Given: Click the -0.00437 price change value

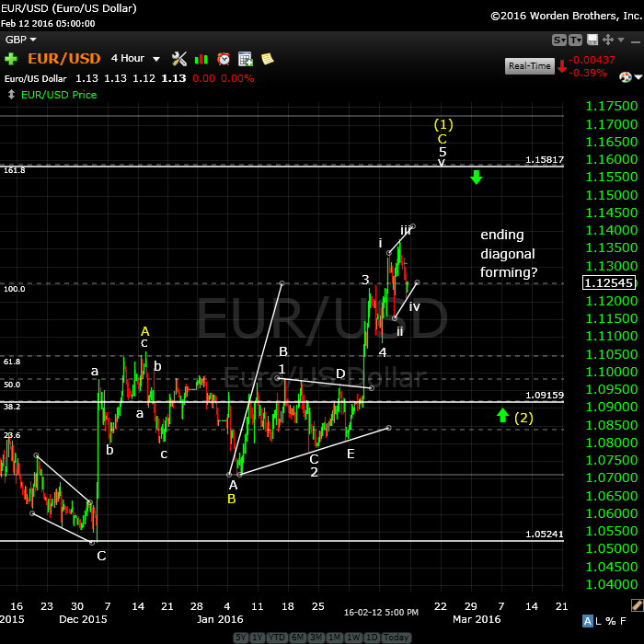Looking at the screenshot, I should tap(592, 60).
